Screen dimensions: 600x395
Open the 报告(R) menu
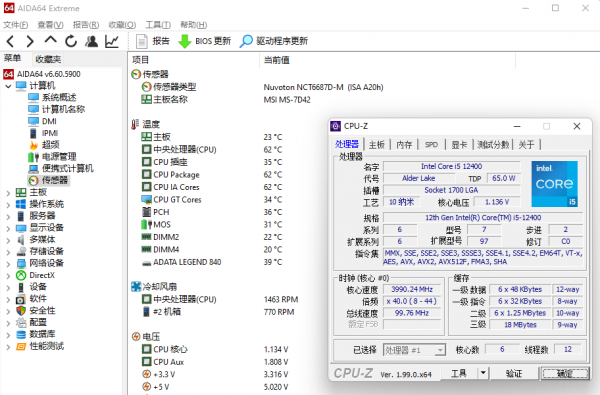click(86, 25)
